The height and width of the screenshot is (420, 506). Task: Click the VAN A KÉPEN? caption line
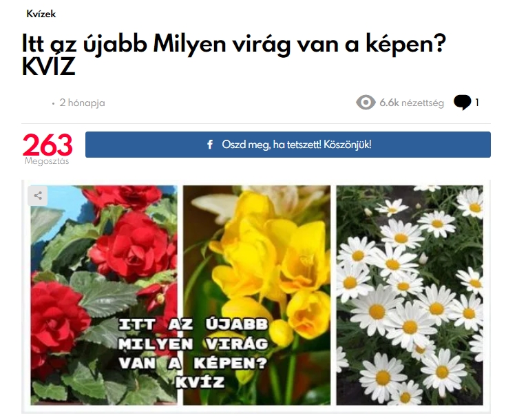[193, 363]
